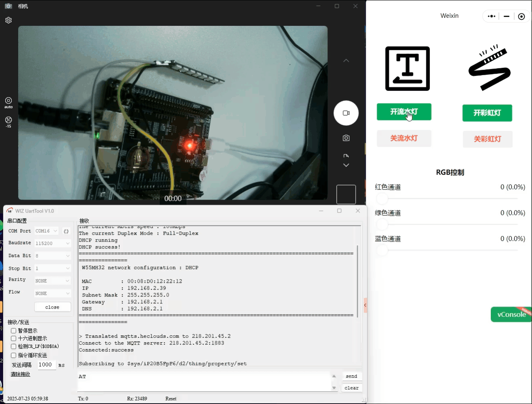The image size is (532, 404).
Task: Turn on flowing light with 开流水灯
Action: (x=404, y=112)
